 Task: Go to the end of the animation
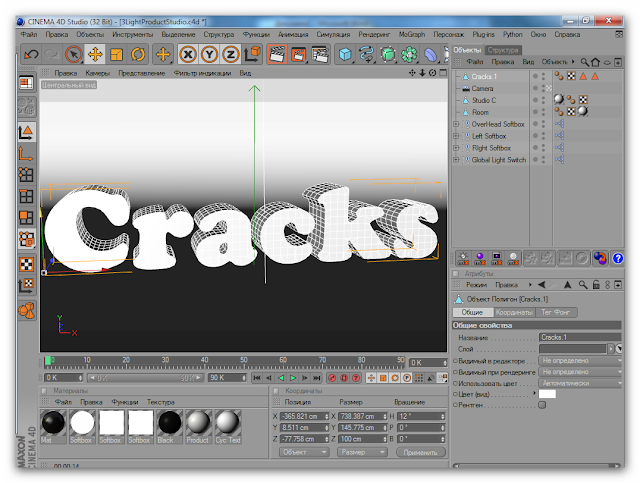(x=317, y=378)
